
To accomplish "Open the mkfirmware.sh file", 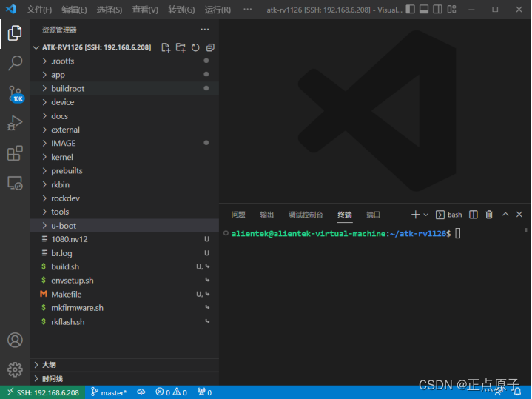I will coord(124,308).
